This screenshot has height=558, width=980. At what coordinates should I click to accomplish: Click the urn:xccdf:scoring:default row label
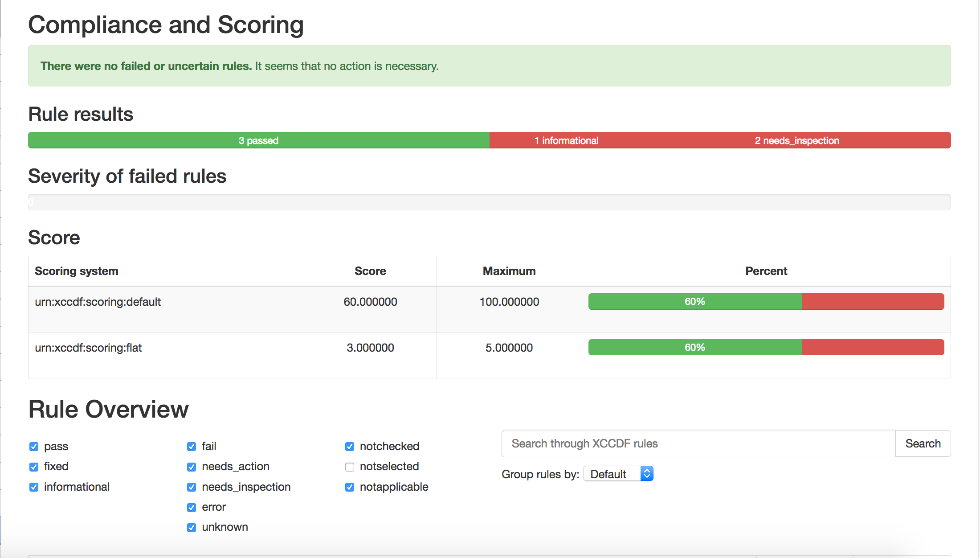pos(98,302)
